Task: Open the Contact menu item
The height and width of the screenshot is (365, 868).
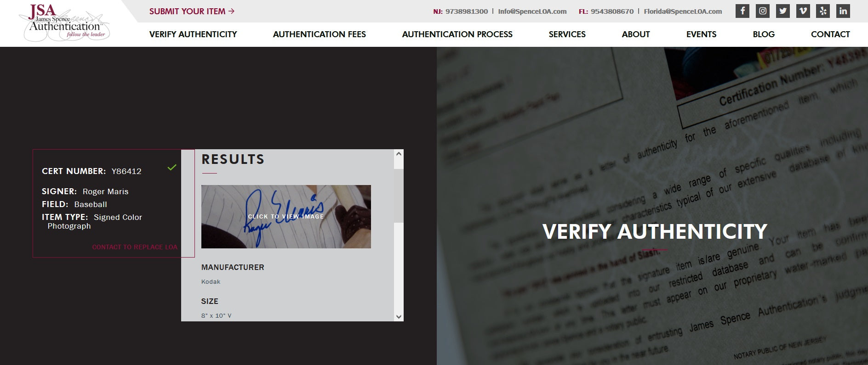Action: coord(830,34)
